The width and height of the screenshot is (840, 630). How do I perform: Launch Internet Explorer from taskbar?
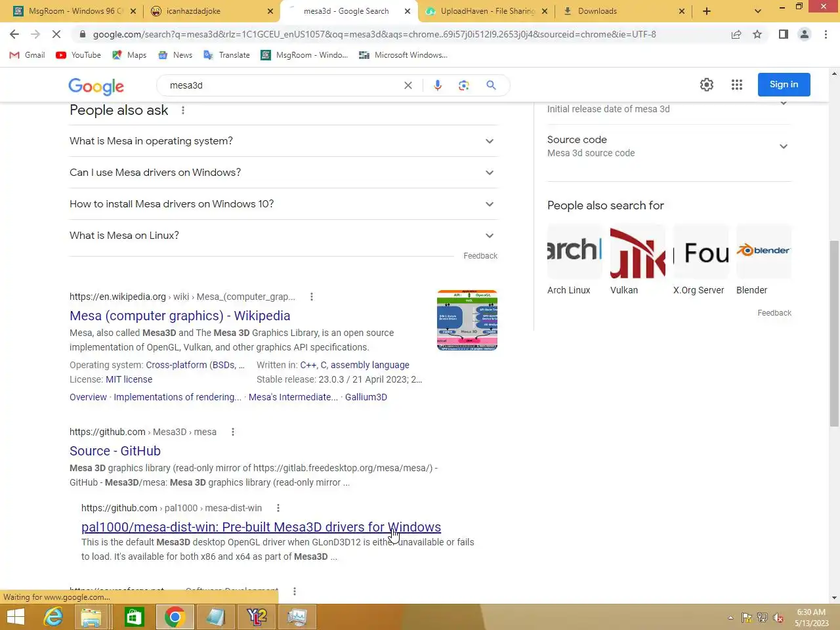click(x=53, y=617)
